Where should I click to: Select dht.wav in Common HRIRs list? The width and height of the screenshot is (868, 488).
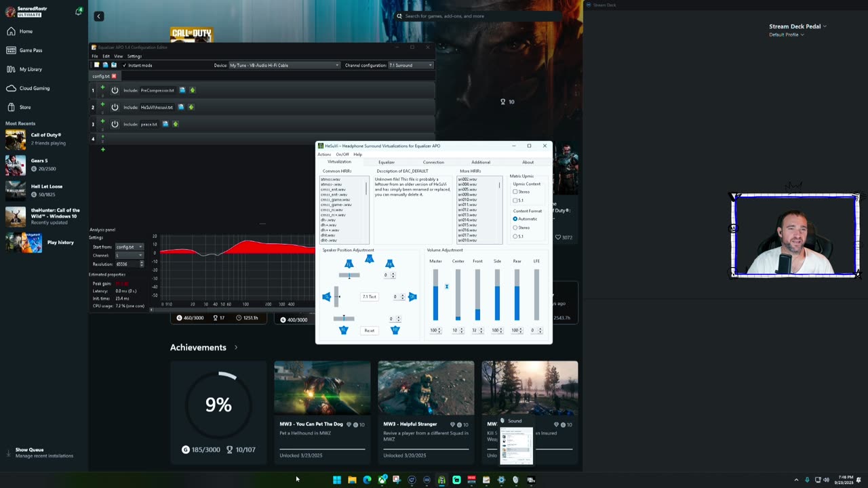click(328, 235)
